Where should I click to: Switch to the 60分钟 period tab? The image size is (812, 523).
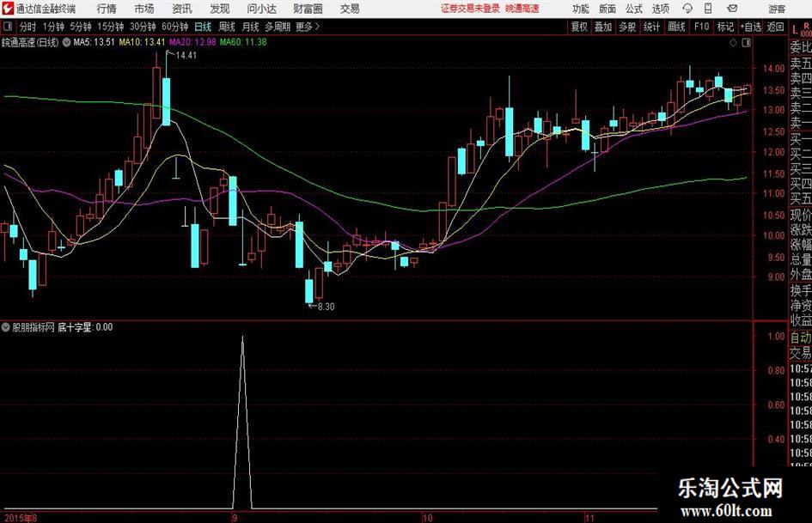point(175,27)
